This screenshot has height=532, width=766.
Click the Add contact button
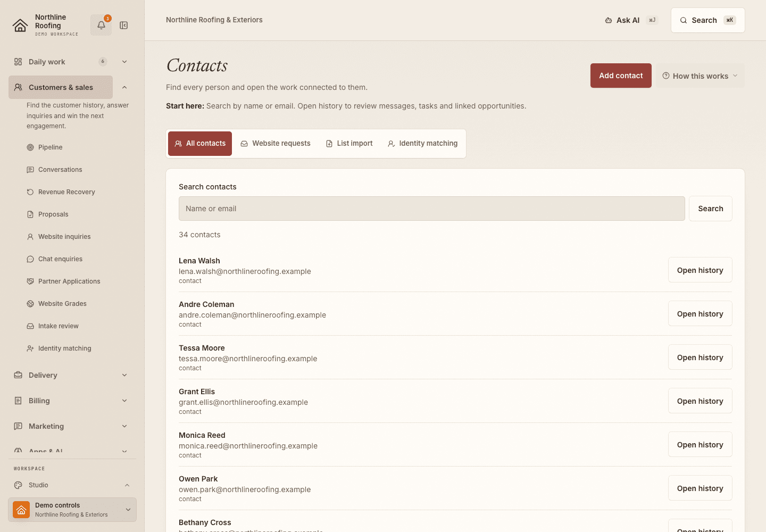[x=621, y=76]
